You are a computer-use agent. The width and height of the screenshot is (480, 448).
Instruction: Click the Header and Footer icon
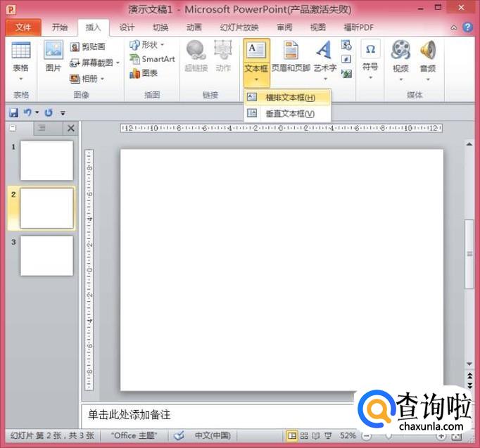pos(291,58)
